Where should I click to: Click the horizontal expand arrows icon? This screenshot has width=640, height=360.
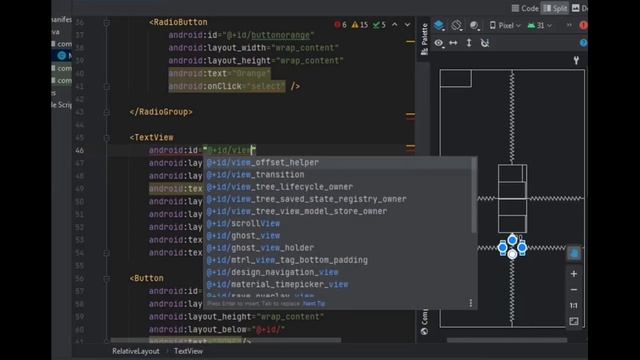(453, 43)
